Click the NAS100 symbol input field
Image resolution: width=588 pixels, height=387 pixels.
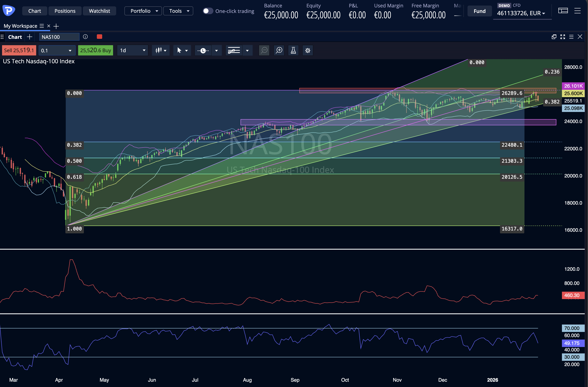pyautogui.click(x=59, y=37)
